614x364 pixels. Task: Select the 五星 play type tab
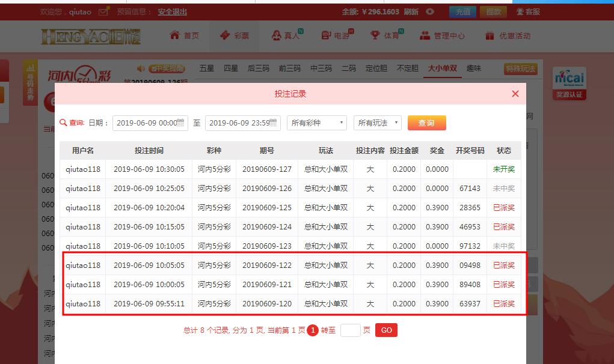pos(206,68)
